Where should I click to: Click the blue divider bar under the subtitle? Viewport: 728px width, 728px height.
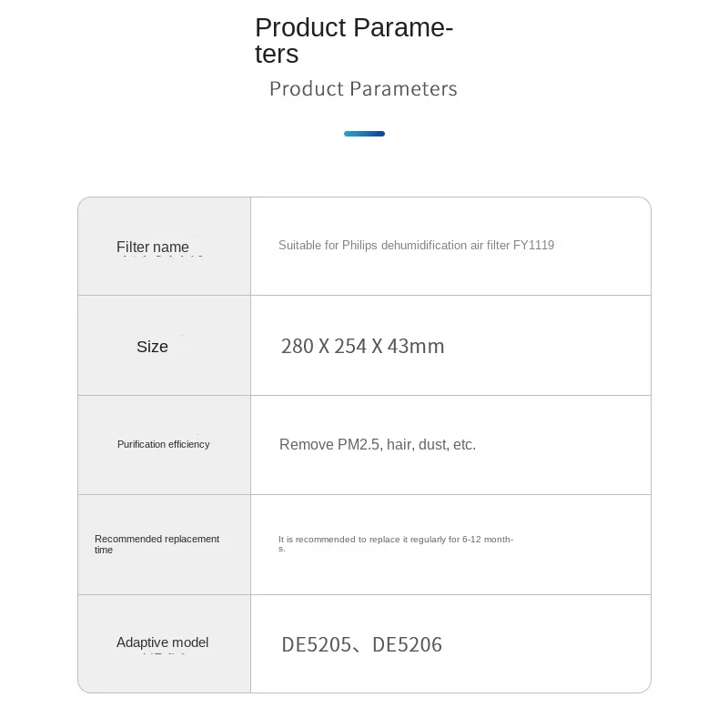point(364,134)
